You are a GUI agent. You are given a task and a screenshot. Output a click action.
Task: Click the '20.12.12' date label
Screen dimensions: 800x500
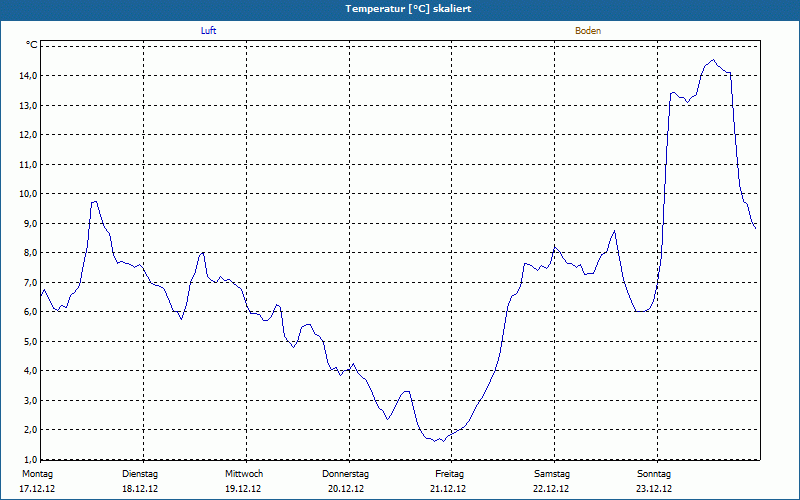[x=346, y=489]
